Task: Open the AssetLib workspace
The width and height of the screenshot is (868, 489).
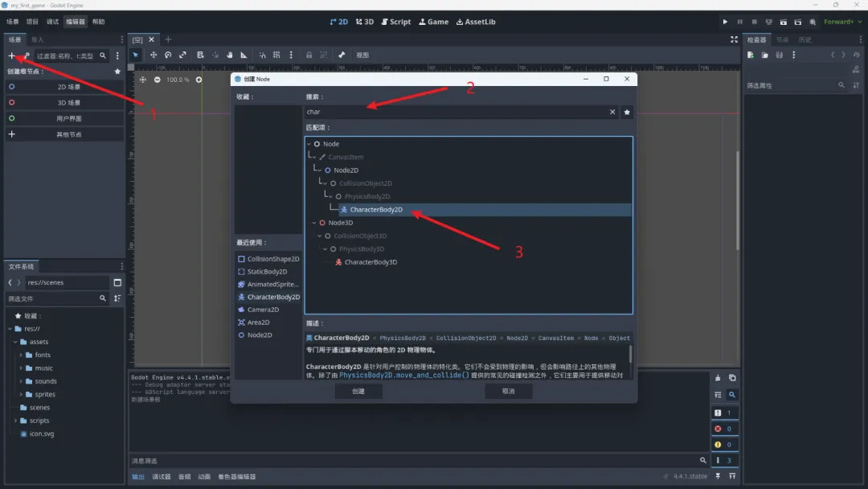Action: point(476,22)
